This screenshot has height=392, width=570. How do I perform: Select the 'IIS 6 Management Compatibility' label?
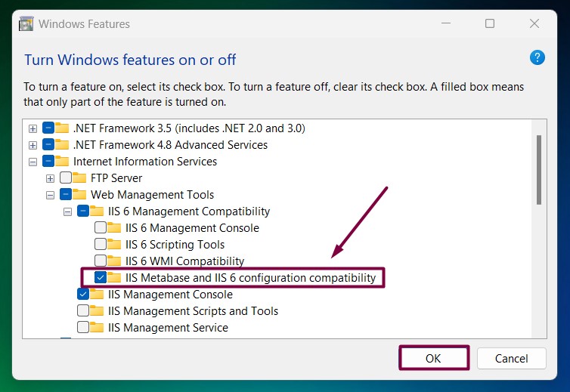[189, 211]
